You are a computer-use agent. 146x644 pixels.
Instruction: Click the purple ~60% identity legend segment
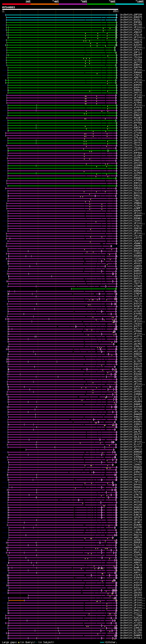click(73, 4)
